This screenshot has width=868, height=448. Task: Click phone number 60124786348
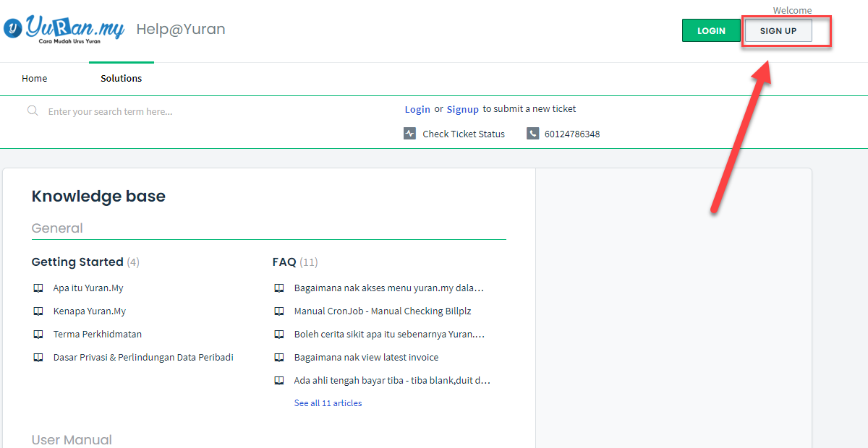(x=572, y=134)
